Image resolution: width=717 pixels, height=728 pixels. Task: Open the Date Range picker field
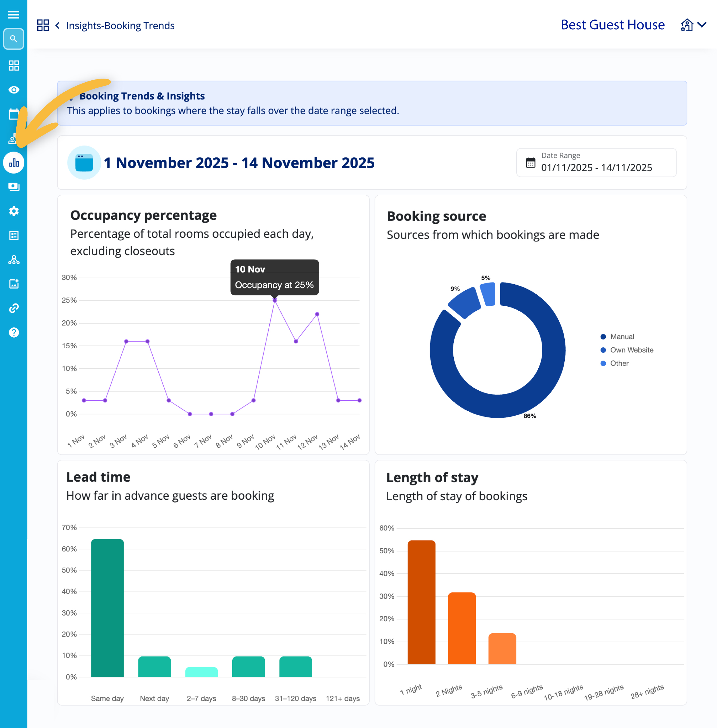click(596, 163)
